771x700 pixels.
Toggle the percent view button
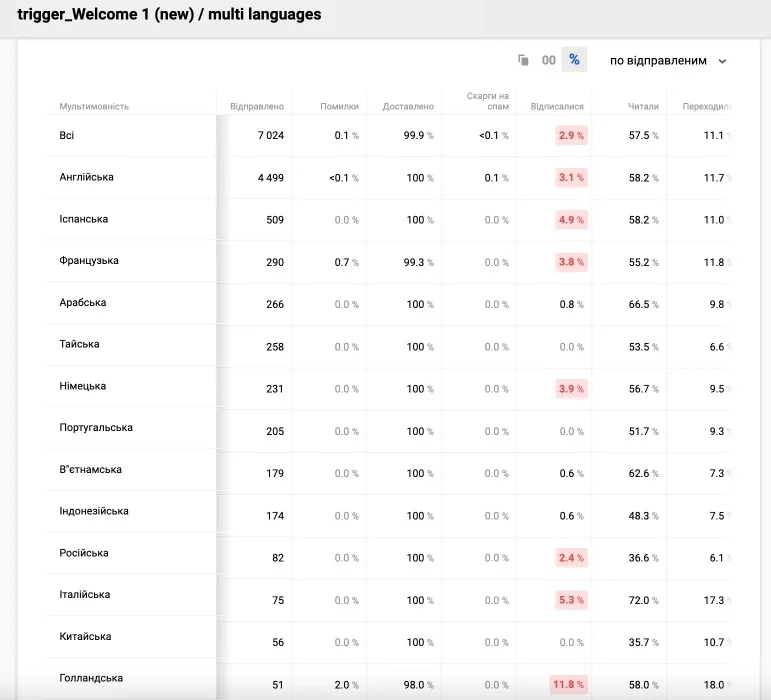point(574,60)
